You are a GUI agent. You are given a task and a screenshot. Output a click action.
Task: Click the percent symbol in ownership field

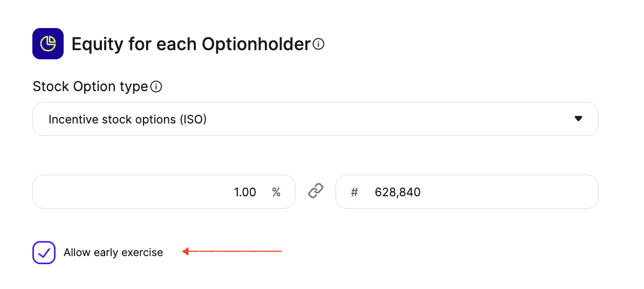[x=276, y=192]
